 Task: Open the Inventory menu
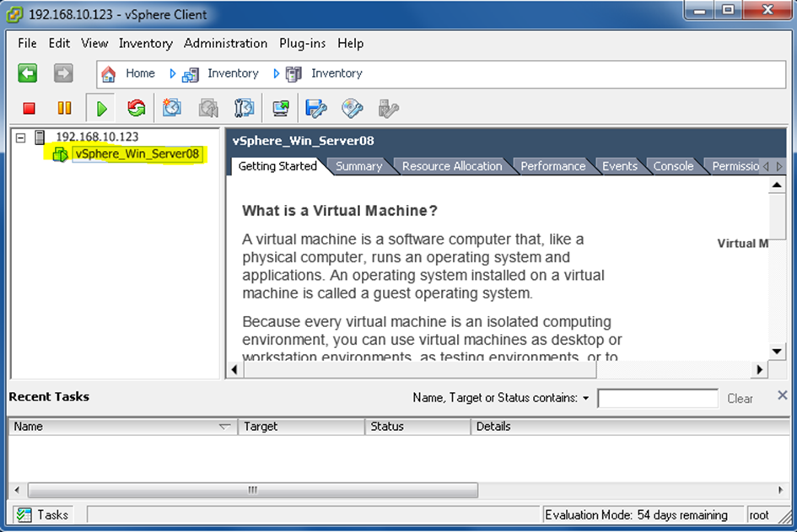[146, 44]
